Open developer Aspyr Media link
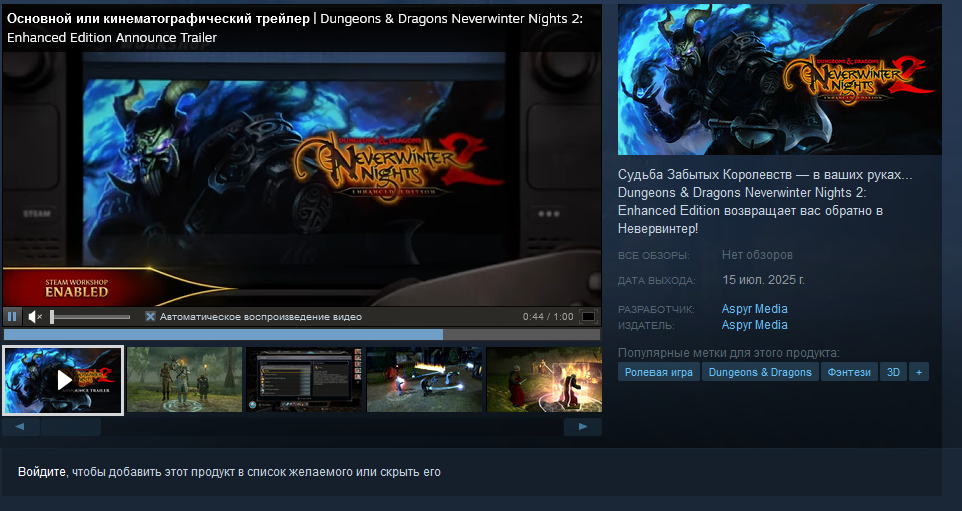 754,309
